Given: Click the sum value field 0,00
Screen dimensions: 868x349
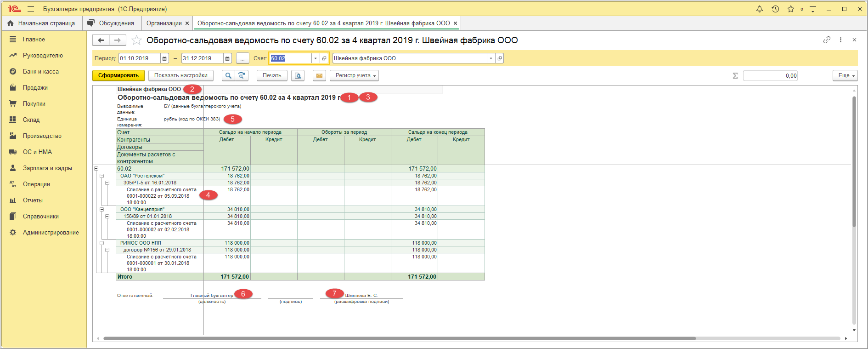Looking at the screenshot, I should coord(770,75).
